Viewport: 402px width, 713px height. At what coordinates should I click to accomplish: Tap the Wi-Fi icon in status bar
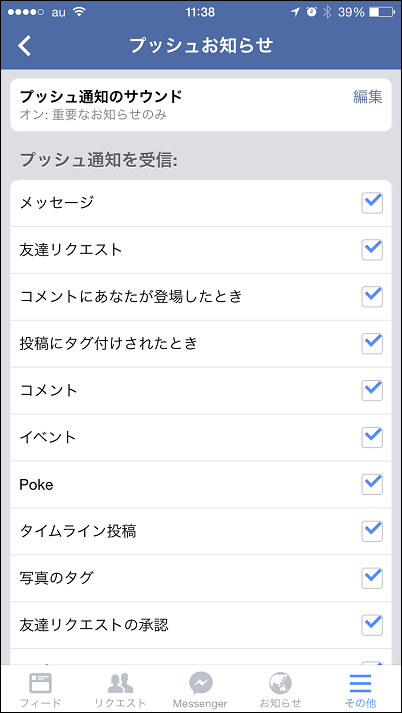80,12
